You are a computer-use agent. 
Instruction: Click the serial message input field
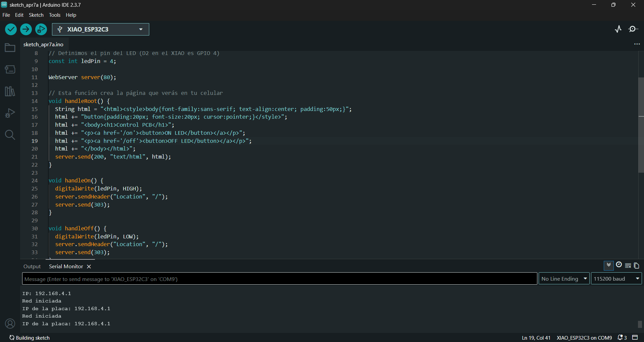tap(279, 279)
